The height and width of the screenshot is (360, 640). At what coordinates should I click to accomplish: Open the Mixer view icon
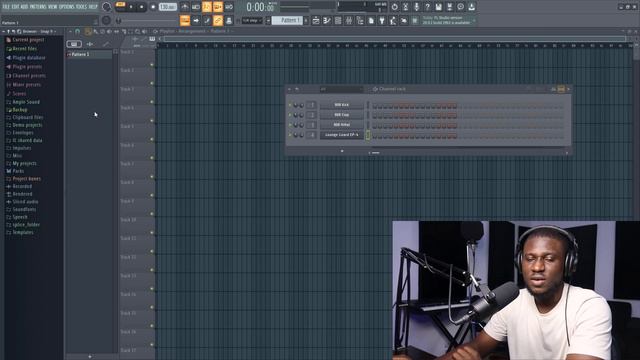[x=349, y=20]
